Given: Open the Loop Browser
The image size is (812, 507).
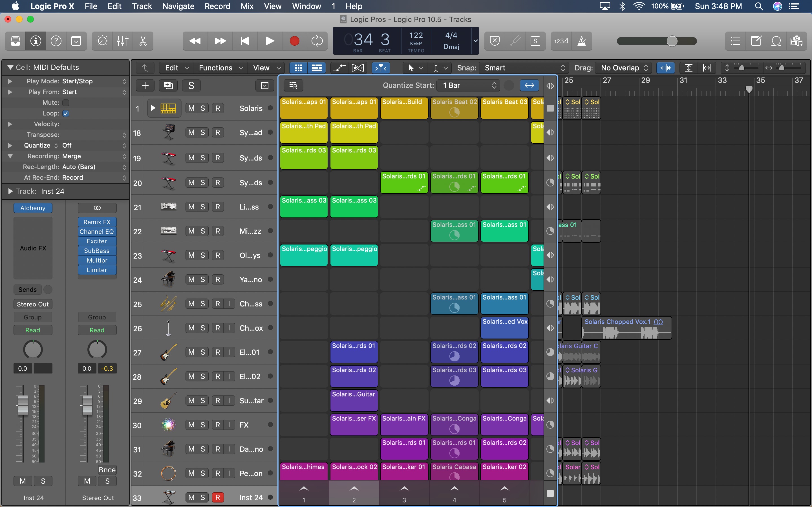Looking at the screenshot, I should pyautogui.click(x=776, y=41).
